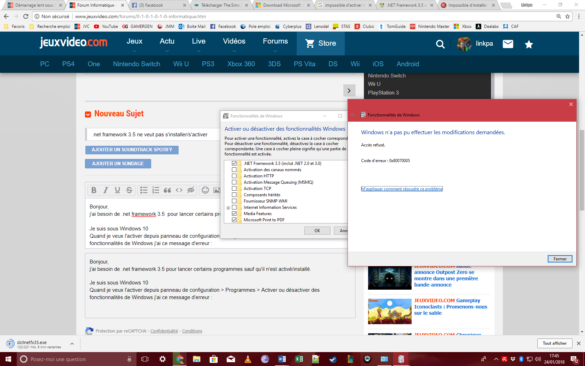Select Nintendo Switch in the platform menu bar
The height and width of the screenshot is (366, 585).
(x=137, y=64)
